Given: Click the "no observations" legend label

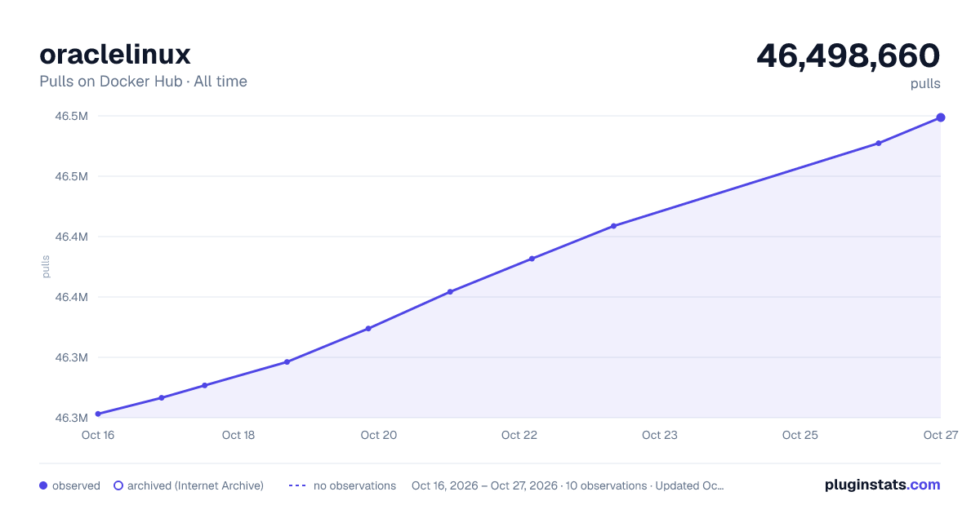Looking at the screenshot, I should pyautogui.click(x=354, y=485).
